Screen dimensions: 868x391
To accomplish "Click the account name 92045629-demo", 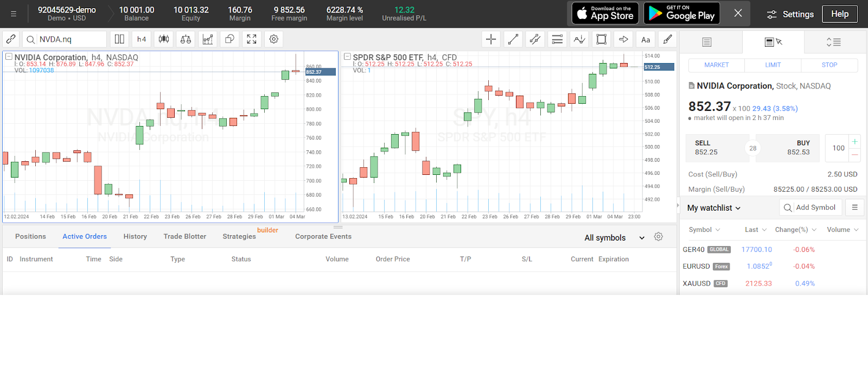I will [x=67, y=10].
